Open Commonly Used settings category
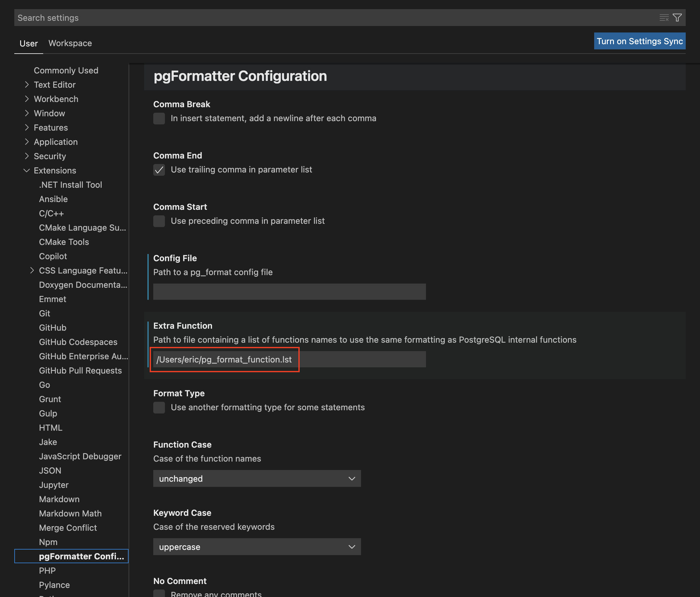 click(x=66, y=70)
